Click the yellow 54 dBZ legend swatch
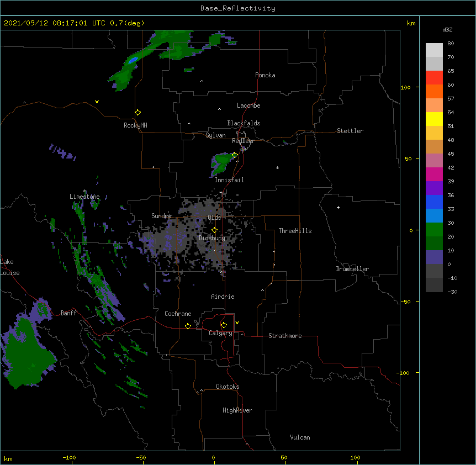The image size is (476, 465). click(434, 119)
